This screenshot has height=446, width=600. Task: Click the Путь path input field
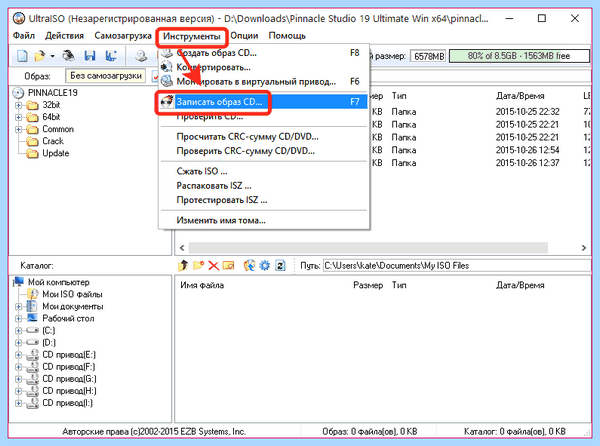(457, 265)
